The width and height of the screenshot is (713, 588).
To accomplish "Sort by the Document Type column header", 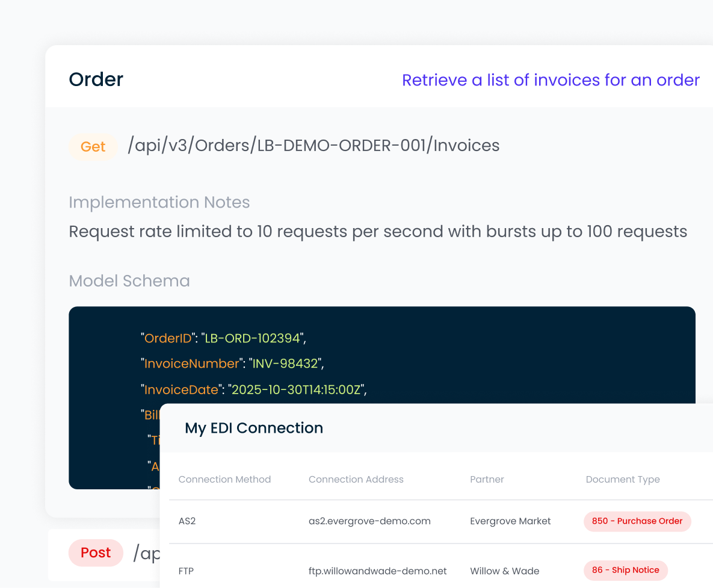I will 623,480.
